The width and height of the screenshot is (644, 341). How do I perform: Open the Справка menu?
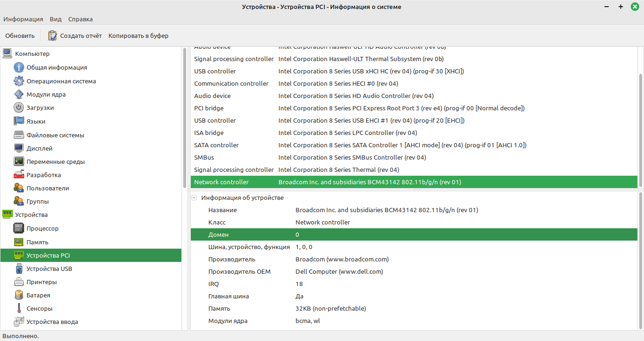coord(80,19)
